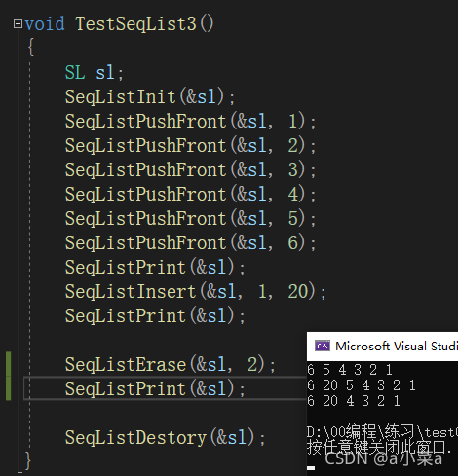Image resolution: width=458 pixels, height=476 pixels.
Task: Click the opening brace of the function
Action: click(31, 48)
